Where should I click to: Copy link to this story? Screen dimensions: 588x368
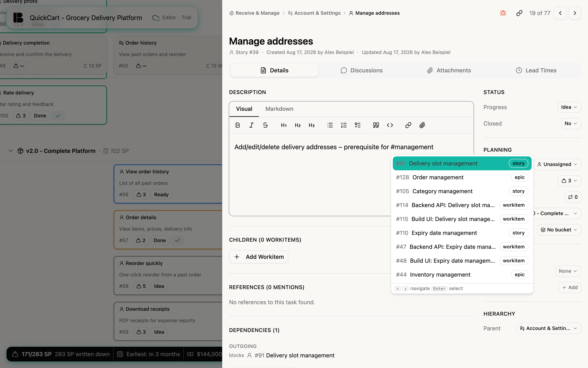pos(519,13)
